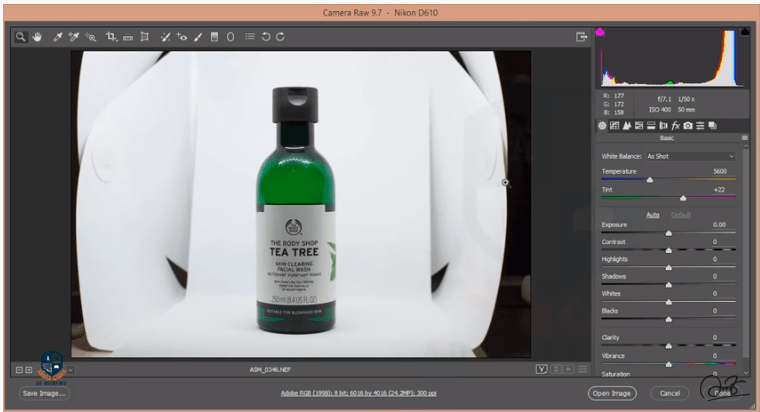Pick the Adjustment Brush tool

(198, 37)
